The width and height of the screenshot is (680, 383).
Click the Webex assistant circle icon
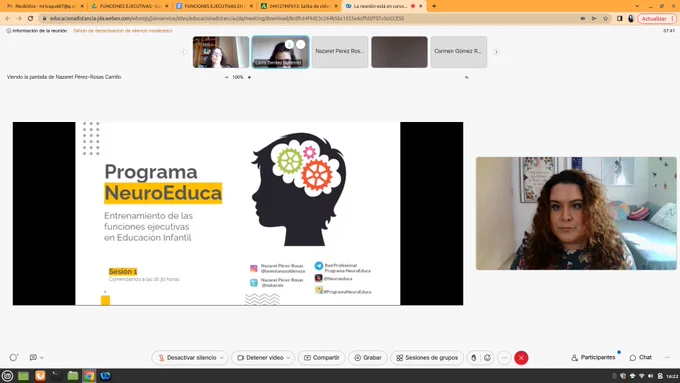(x=13, y=357)
